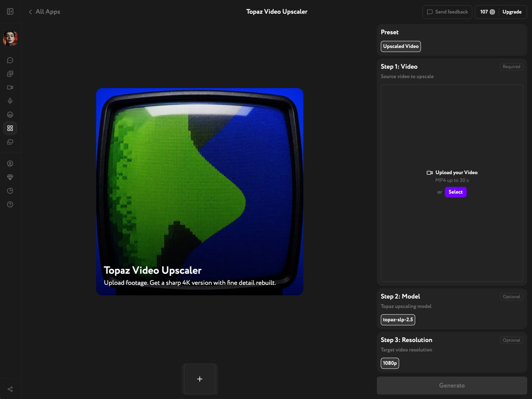
Task: Click the Send feedback button
Action: tap(447, 12)
